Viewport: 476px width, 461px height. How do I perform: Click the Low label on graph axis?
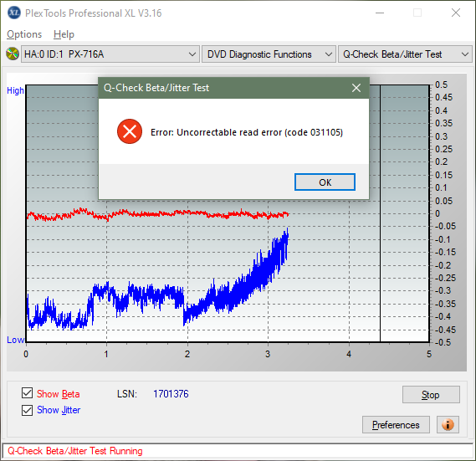pos(16,340)
